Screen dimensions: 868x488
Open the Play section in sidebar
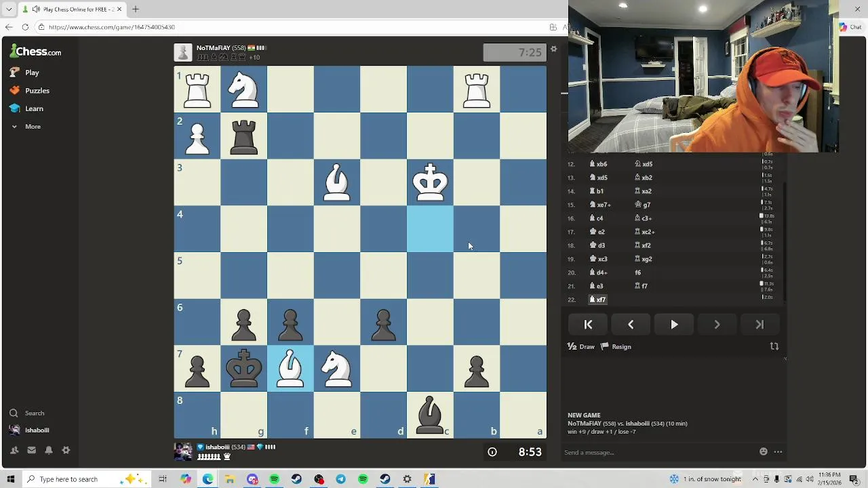tap(25, 73)
